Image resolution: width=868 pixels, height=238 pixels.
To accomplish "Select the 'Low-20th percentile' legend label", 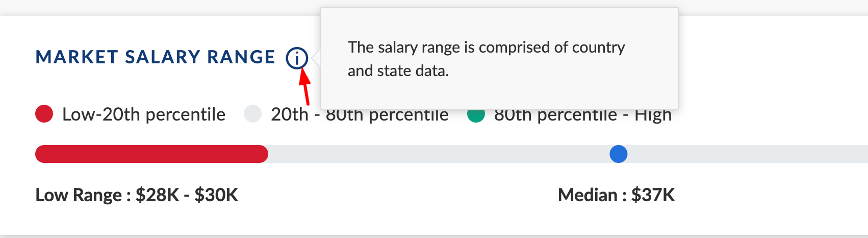I will [x=144, y=114].
